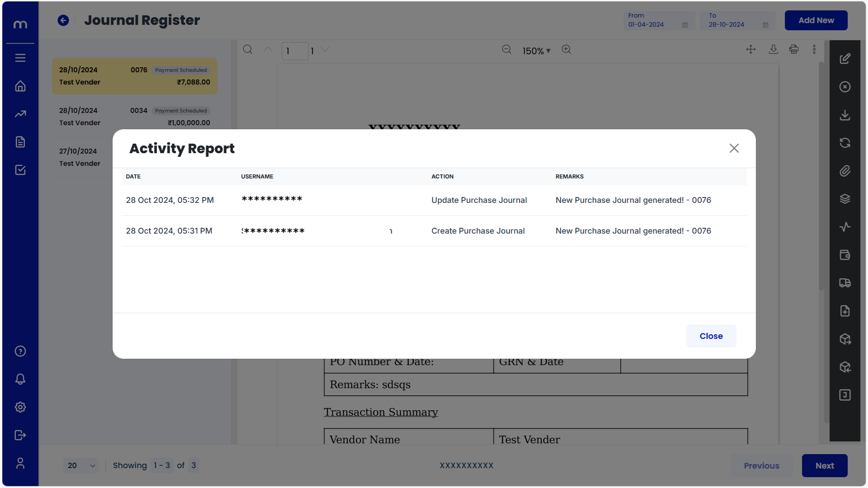
Task: Dismiss Activity Report with X icon
Action: pyautogui.click(x=734, y=148)
